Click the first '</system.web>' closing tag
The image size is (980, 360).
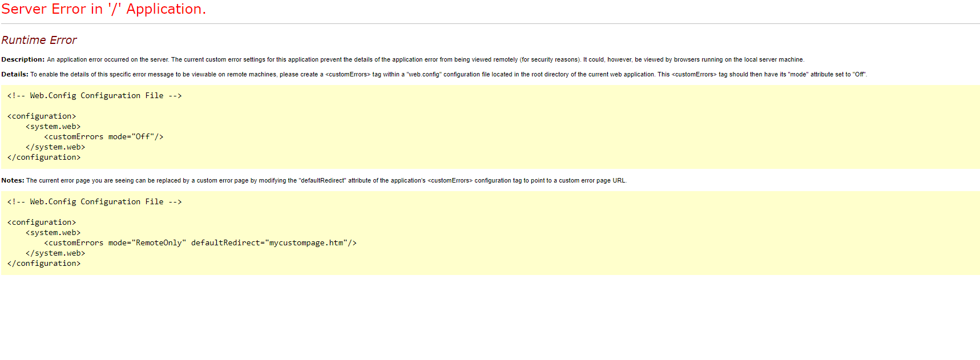point(55,147)
